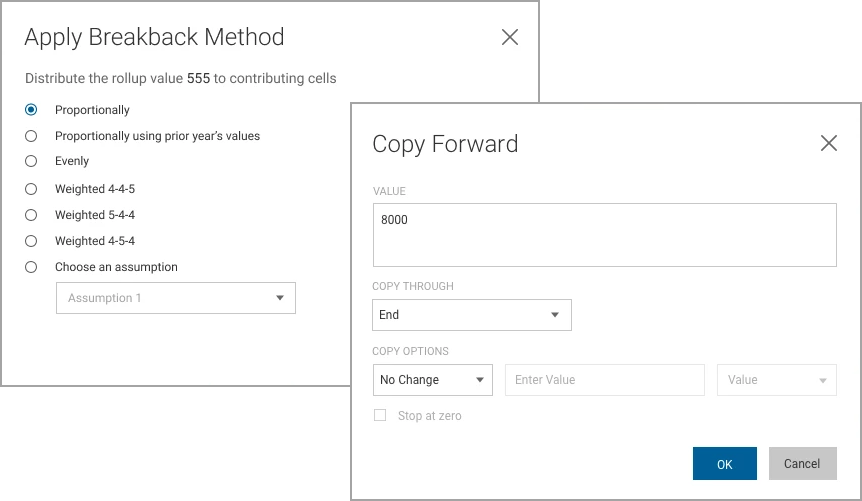Close the Copy Forward dialog
Image resolution: width=862 pixels, height=501 pixels.
tap(828, 144)
